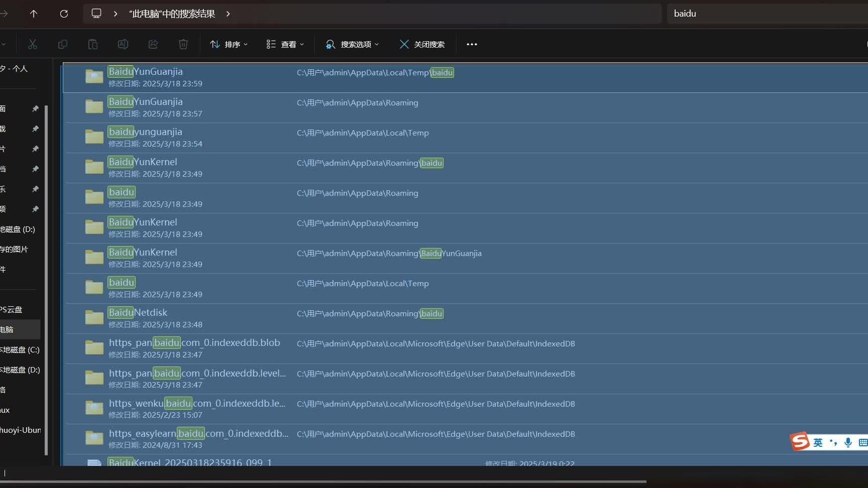Click breadcrumb "此电脑"中的搜索结果
The image size is (868, 488).
click(x=172, y=14)
